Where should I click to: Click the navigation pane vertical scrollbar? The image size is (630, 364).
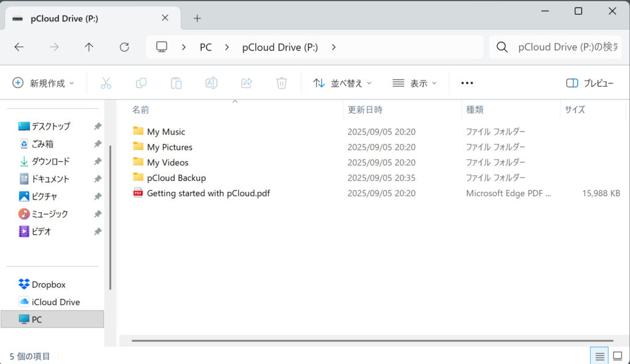110,218
